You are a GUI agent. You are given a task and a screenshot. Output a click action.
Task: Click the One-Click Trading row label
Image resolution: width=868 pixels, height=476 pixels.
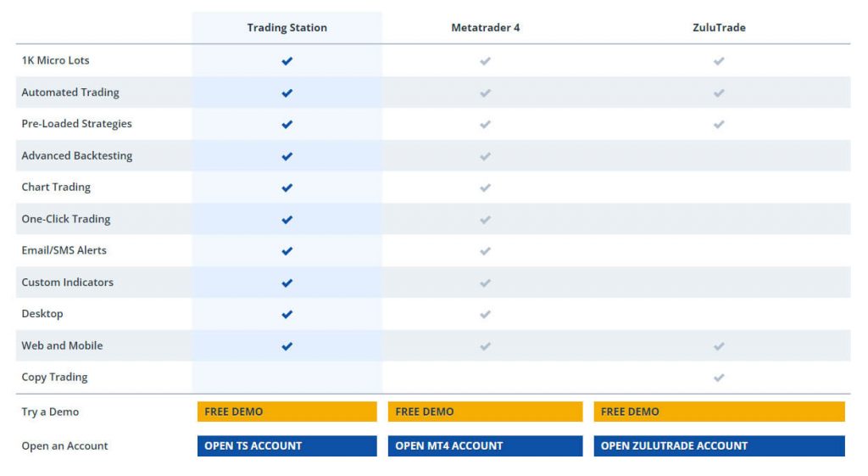(66, 219)
